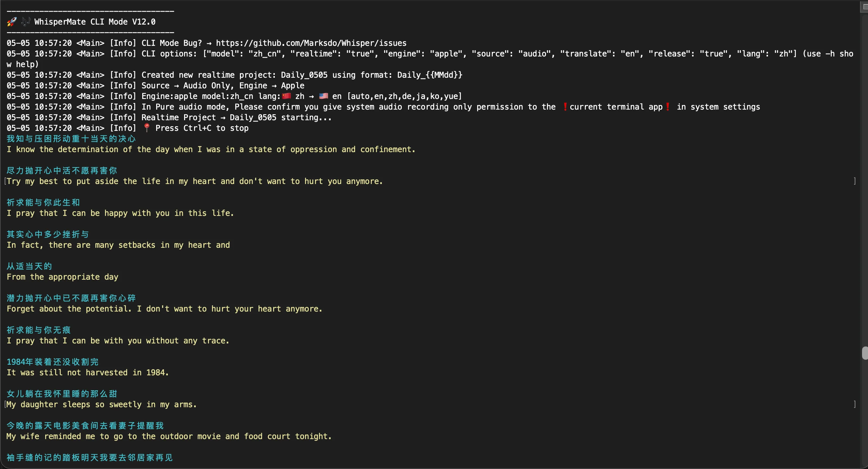Click 'Daily_{{MMdd}}' format text in log

[430, 75]
